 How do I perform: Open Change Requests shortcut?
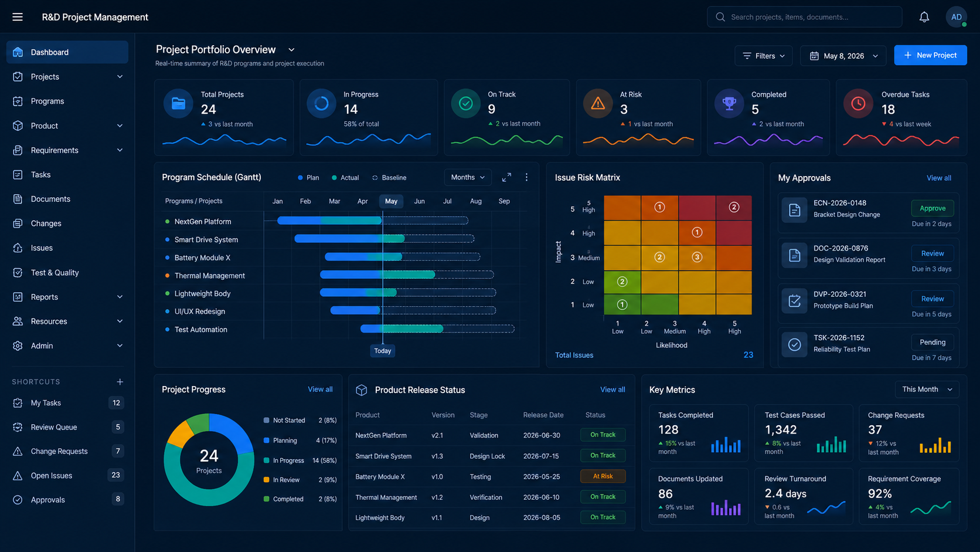tap(67, 451)
